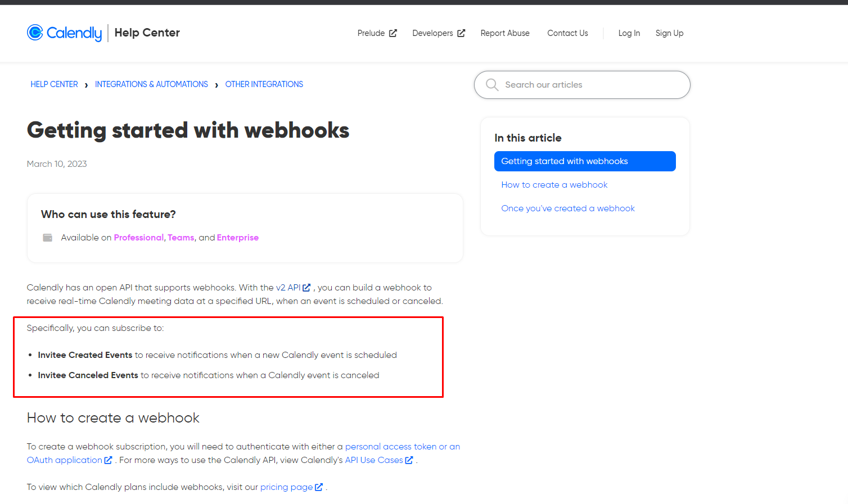Open the Professional plan link

138,238
